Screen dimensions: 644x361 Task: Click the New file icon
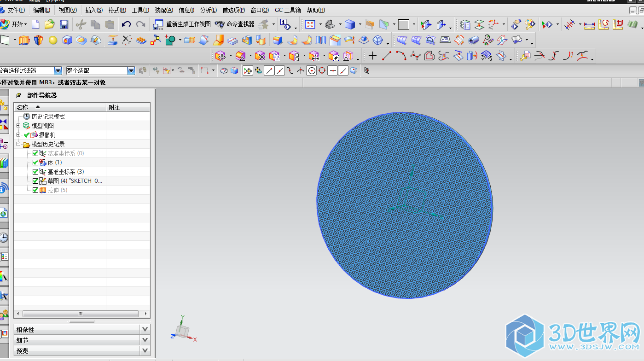pos(35,24)
